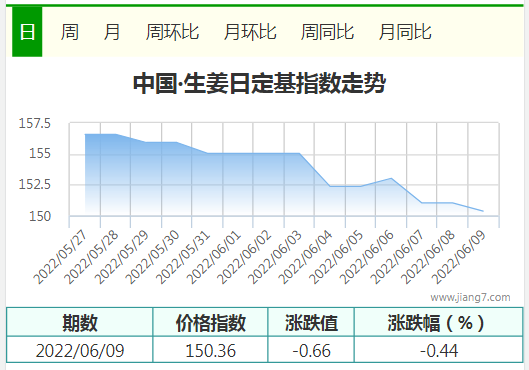529x370 pixels.
Task: Switch to the 周 weekly tab
Action: click(x=69, y=32)
